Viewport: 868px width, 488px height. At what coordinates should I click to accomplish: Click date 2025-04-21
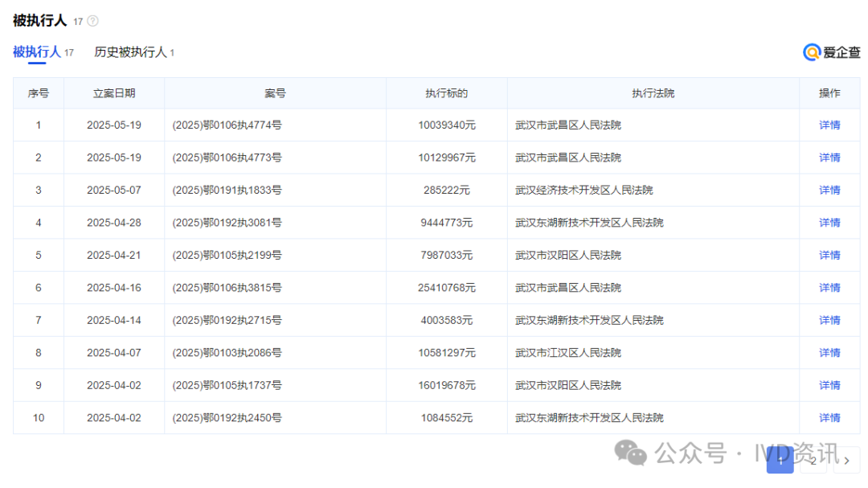pyautogui.click(x=114, y=256)
